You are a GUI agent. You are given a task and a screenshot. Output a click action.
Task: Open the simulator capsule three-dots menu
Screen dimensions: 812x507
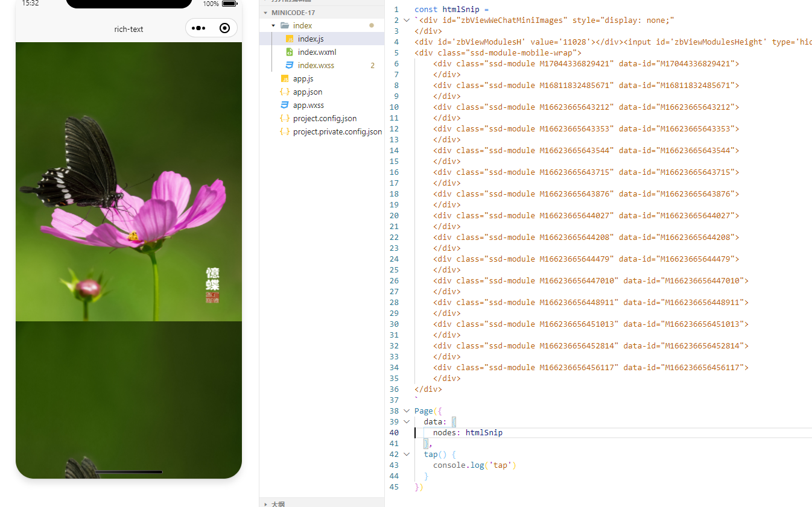click(198, 28)
